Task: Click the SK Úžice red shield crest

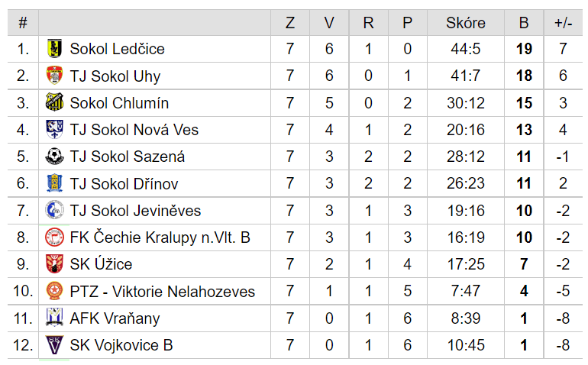Action: pyautogui.click(x=54, y=264)
